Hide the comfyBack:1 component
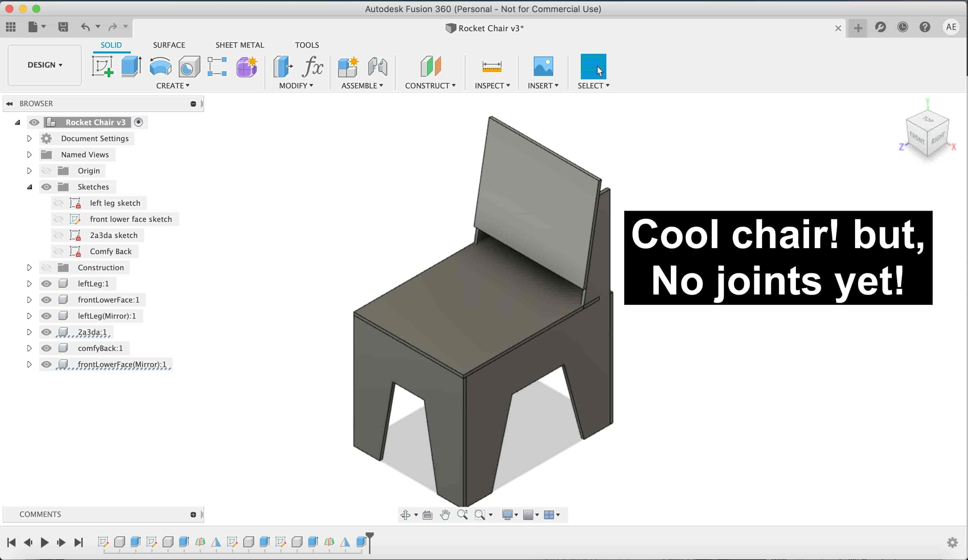This screenshot has width=968, height=560. pyautogui.click(x=46, y=348)
